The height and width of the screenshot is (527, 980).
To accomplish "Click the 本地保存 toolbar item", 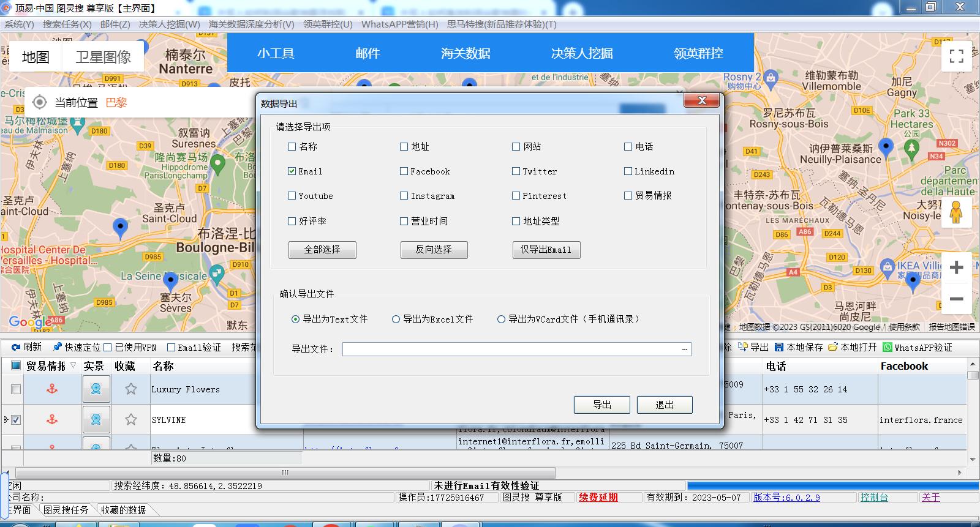I will point(799,347).
